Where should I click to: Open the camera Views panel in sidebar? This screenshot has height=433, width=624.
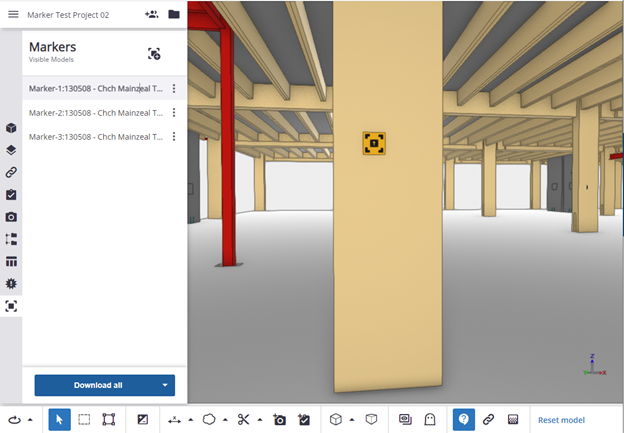coord(11,217)
